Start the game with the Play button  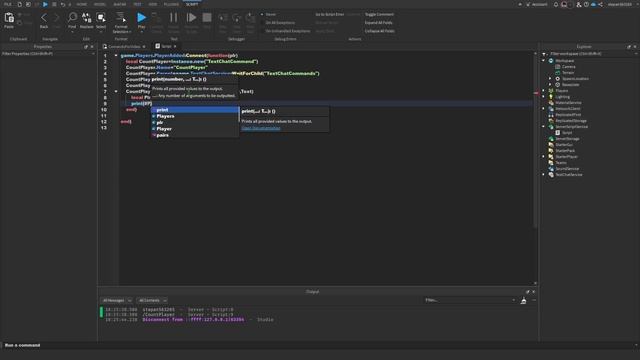point(141,17)
